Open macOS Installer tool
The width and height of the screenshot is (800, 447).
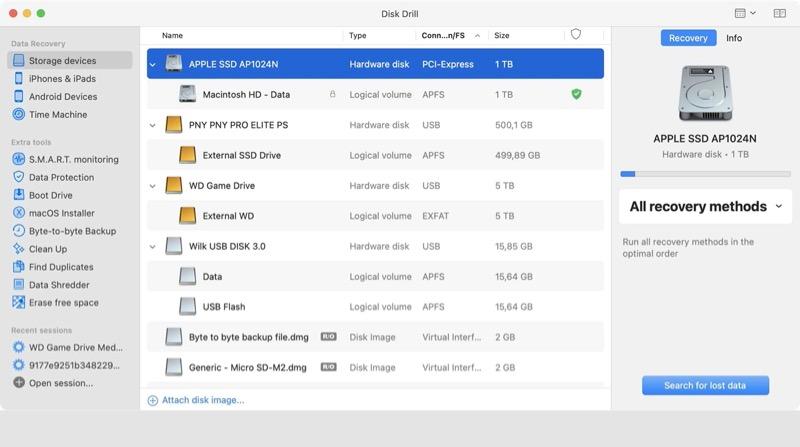point(61,213)
